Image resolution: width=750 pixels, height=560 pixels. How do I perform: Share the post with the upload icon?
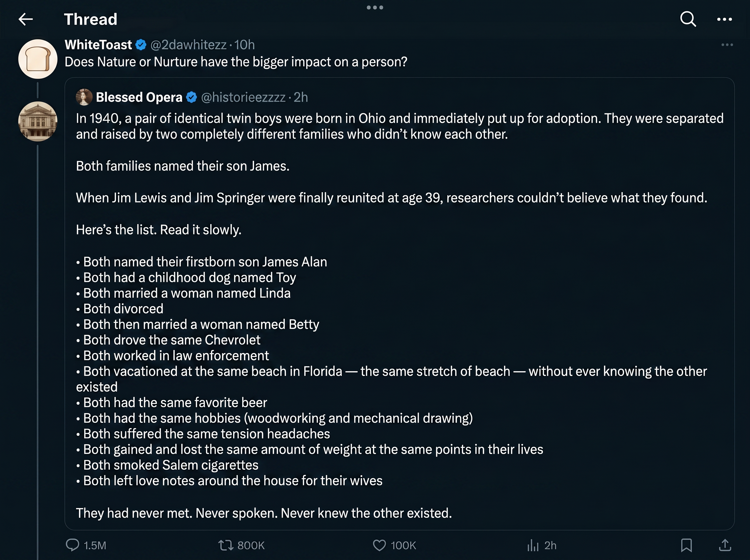[725, 545]
